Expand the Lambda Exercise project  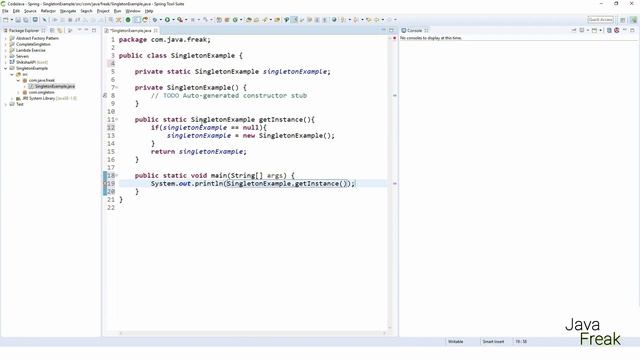(x=6, y=50)
